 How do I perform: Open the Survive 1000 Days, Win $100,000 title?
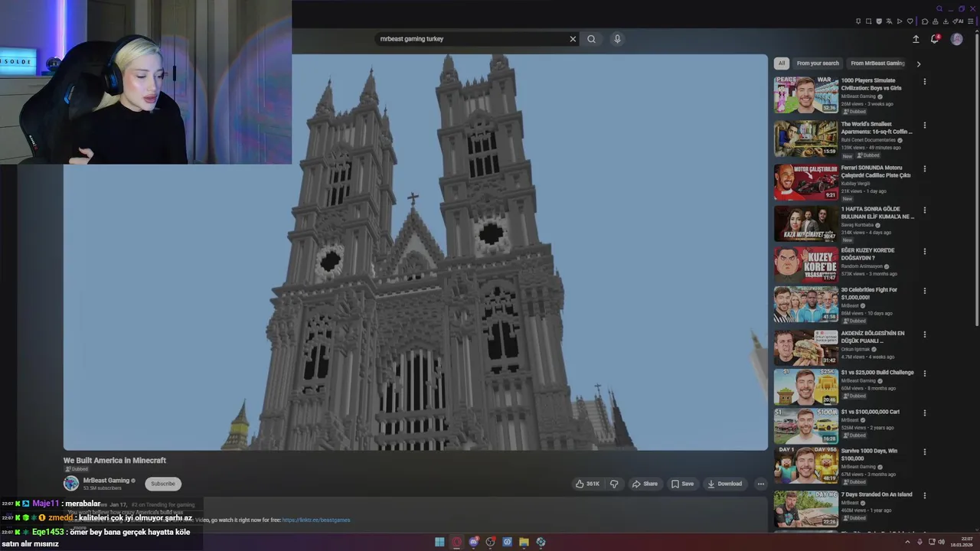pos(869,455)
